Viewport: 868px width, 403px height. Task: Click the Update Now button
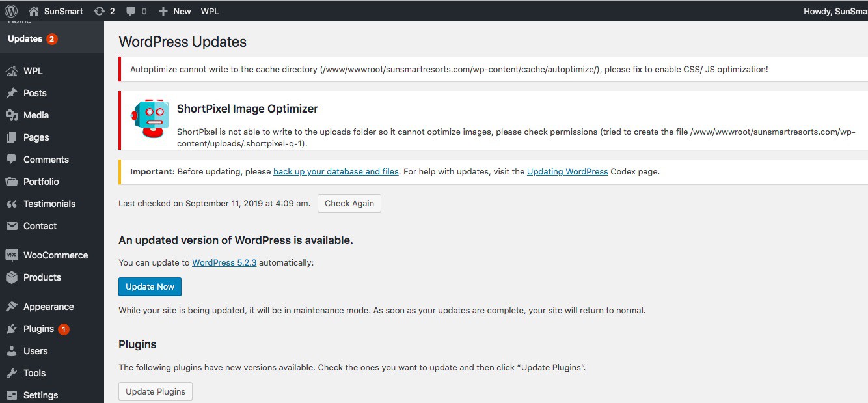[150, 286]
